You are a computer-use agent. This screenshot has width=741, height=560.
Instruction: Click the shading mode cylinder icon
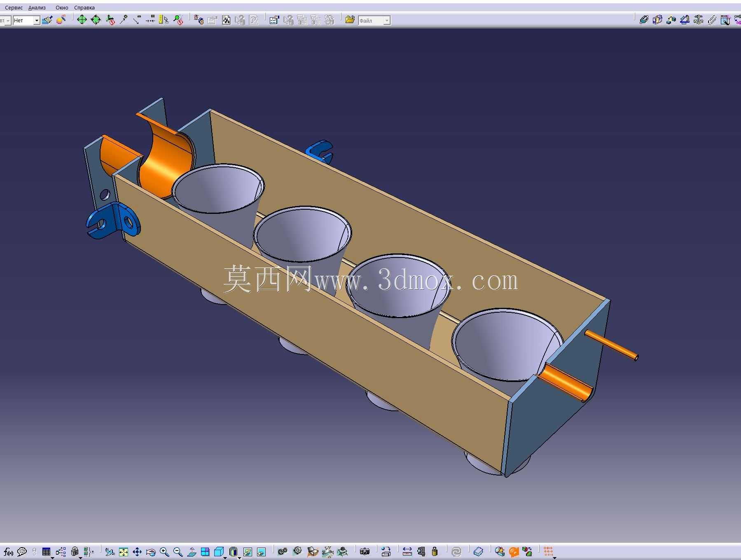click(233, 551)
